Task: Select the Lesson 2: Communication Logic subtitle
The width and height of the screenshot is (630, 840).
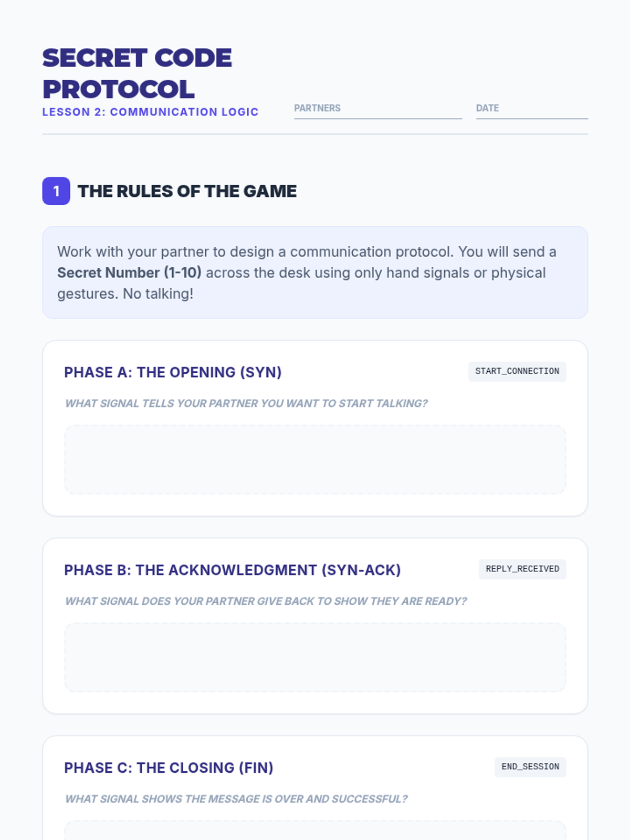Action: [150, 112]
